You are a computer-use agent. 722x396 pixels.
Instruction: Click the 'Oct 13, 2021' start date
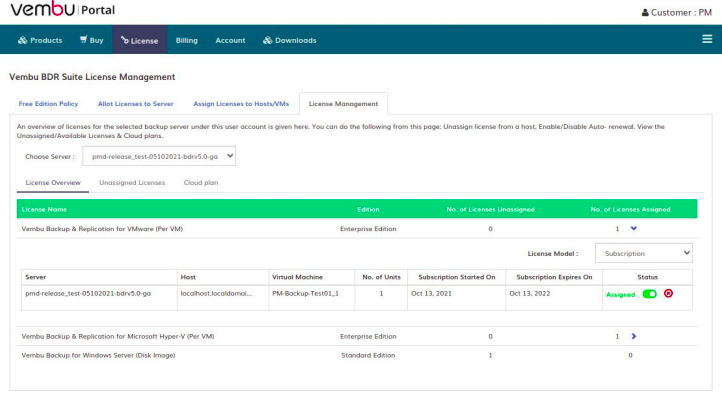(x=431, y=293)
